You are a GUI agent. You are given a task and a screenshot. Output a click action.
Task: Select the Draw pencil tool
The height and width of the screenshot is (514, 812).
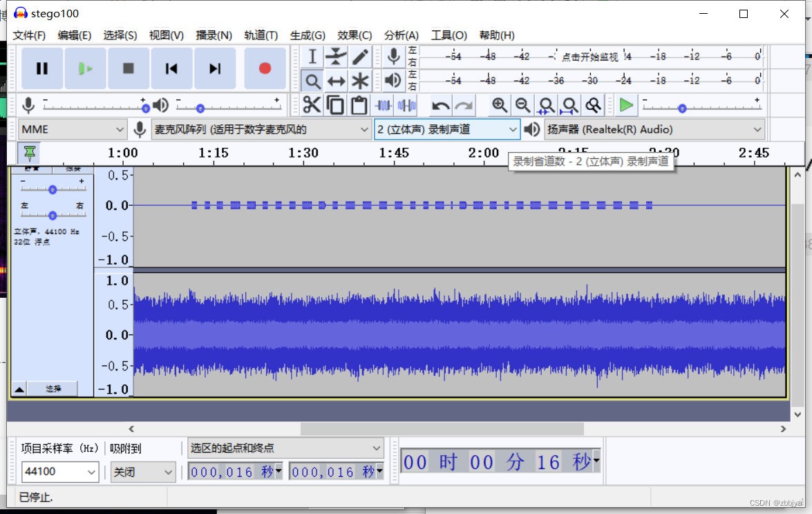(x=360, y=57)
